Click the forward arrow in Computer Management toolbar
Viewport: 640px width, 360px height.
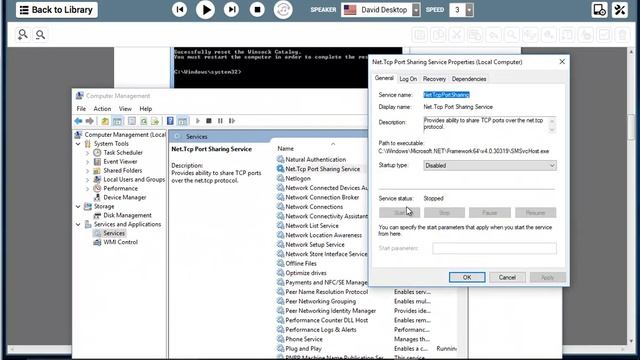[x=89, y=121]
